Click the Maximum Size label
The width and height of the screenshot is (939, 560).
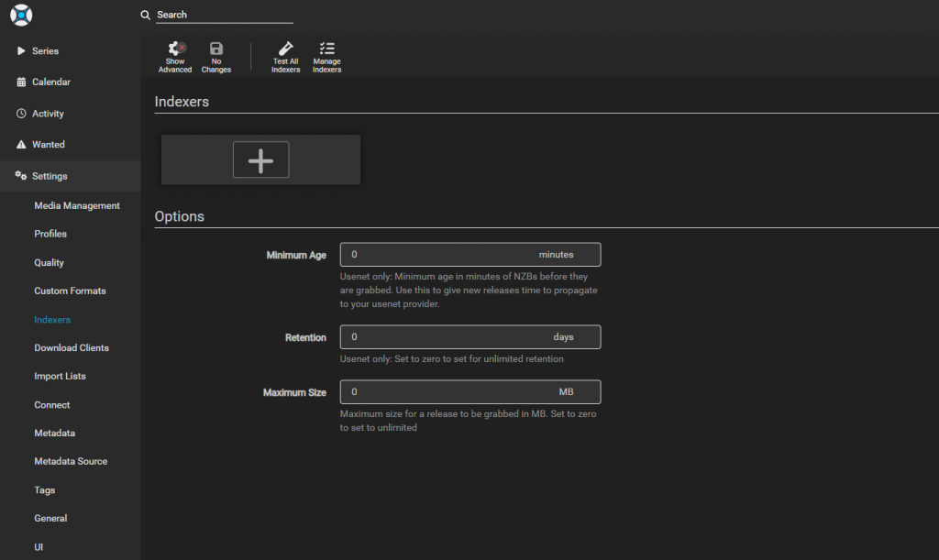point(294,393)
